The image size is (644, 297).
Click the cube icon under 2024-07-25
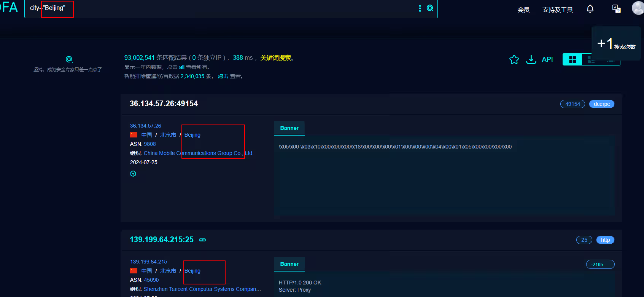(133, 174)
